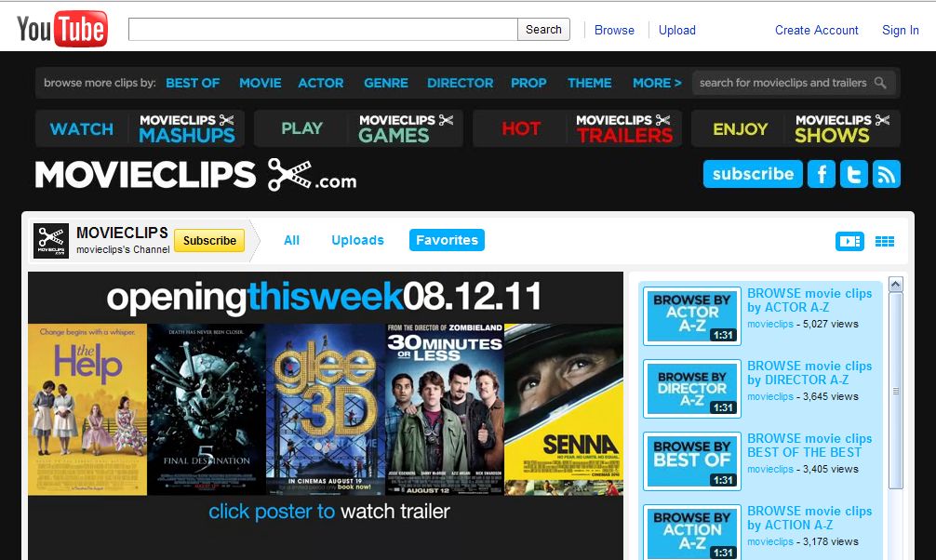Screen dimensions: 936x560
Task: Switch to grid view icon
Action: 884,241
